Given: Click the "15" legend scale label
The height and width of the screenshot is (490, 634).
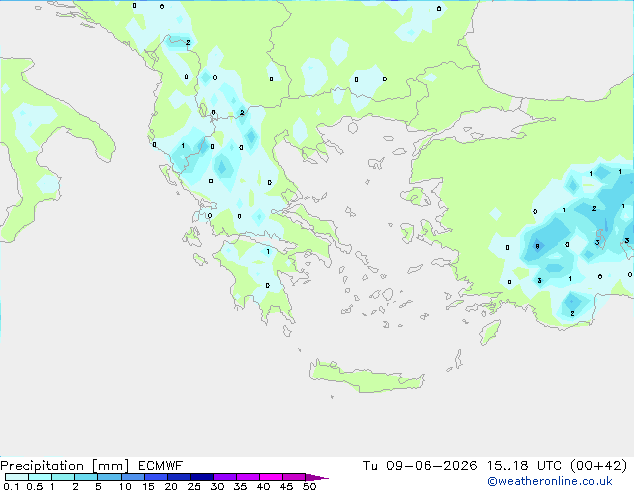Looking at the screenshot, I should tap(148, 486).
